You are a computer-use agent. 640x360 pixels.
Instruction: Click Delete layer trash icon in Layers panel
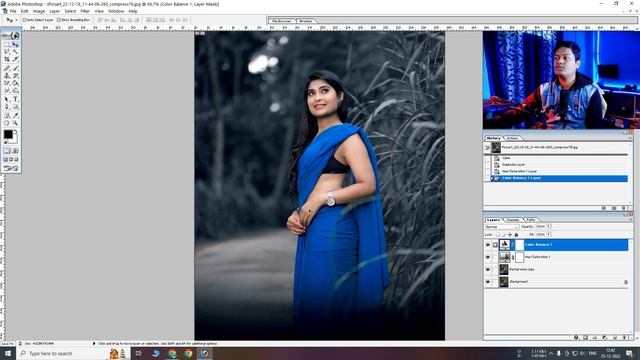624,338
